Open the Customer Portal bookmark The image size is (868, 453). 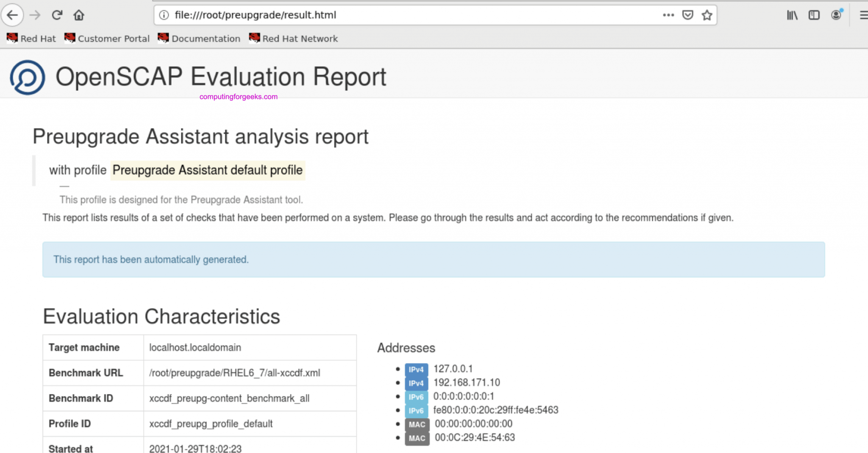tap(107, 39)
